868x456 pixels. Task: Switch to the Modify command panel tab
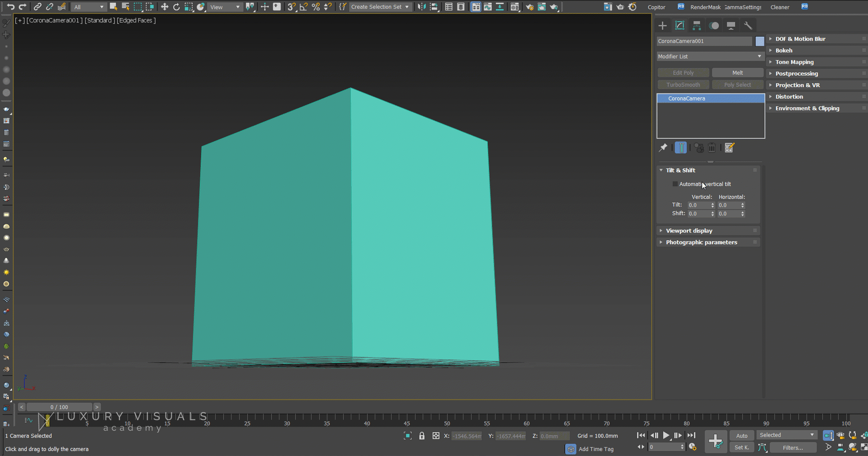click(679, 26)
